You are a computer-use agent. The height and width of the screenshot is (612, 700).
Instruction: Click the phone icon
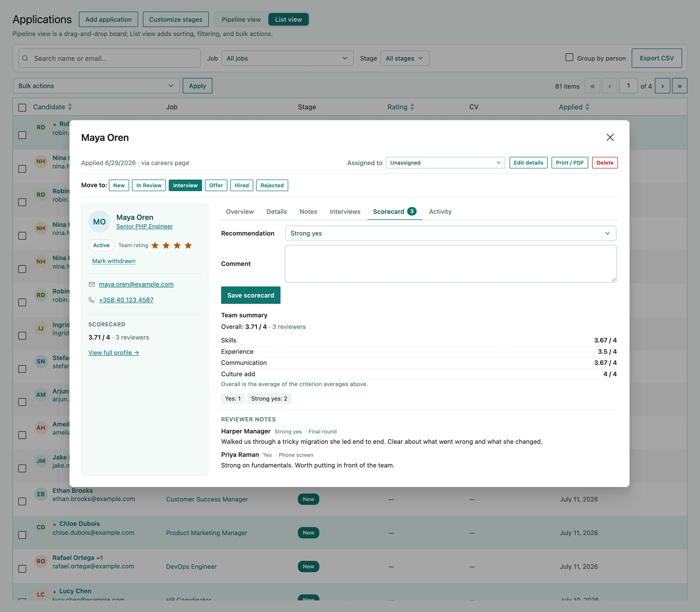click(x=91, y=300)
